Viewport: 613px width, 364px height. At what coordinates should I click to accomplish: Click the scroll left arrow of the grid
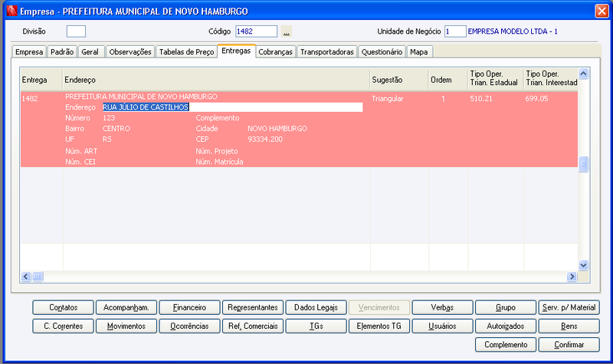click(26, 277)
